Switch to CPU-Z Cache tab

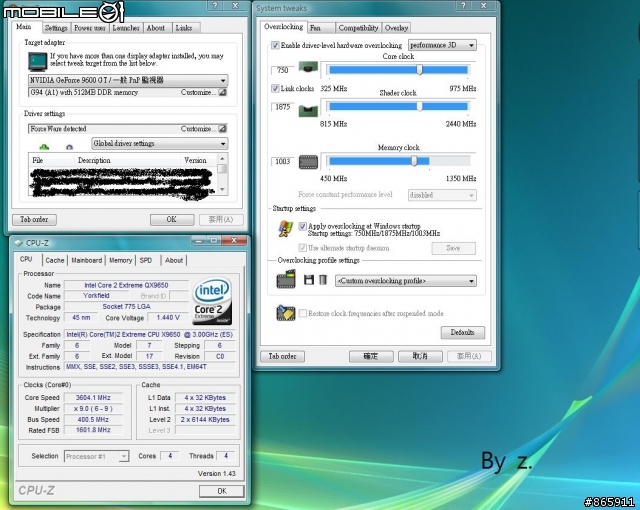click(55, 260)
